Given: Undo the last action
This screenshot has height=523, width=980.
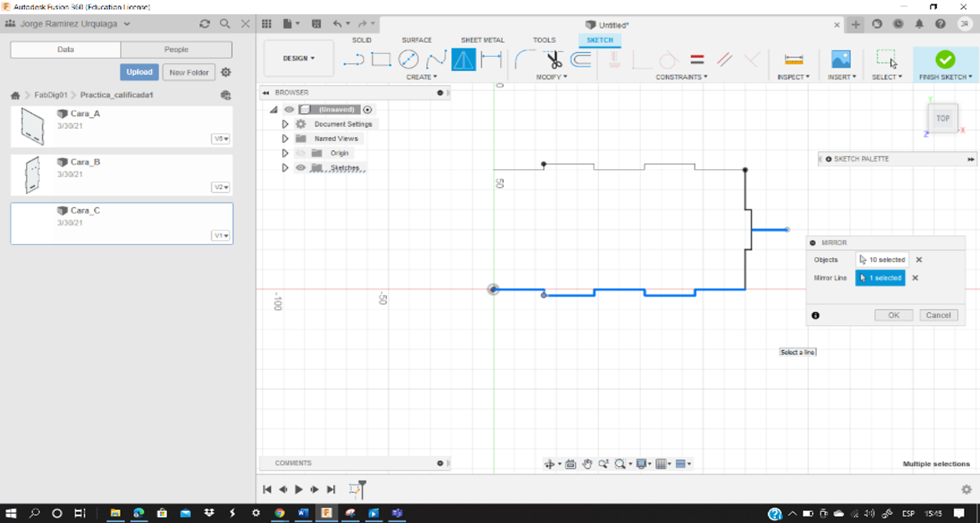Looking at the screenshot, I should (337, 24).
